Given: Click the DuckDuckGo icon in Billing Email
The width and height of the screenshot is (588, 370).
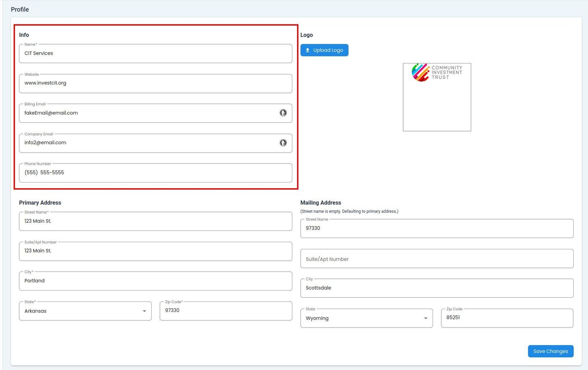Looking at the screenshot, I should click(x=283, y=113).
